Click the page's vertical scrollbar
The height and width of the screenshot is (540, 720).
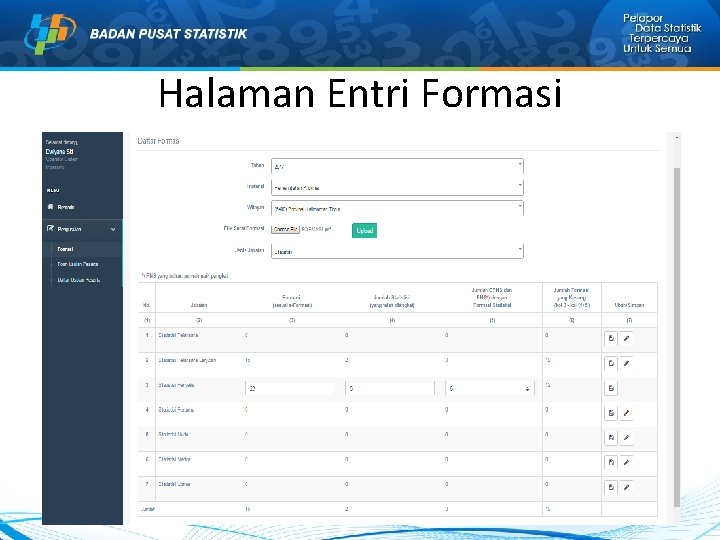[x=676, y=338]
